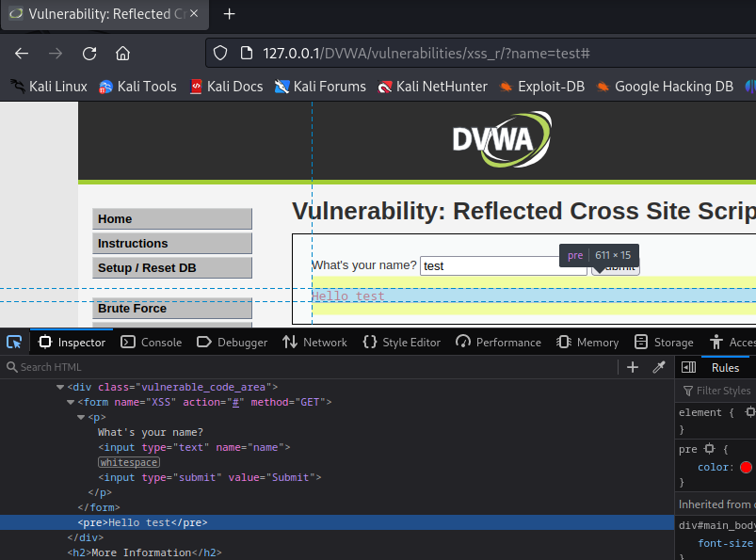Screen dimensions: 756x560
Task: Click selector highlighter icon for element rule
Action: (x=749, y=412)
